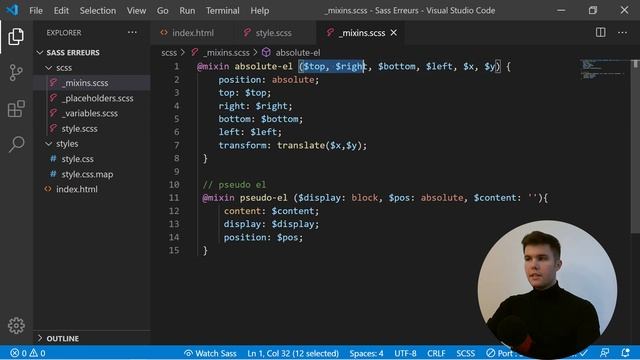Viewport: 640px width, 360px height.
Task: Click the errors and warnings status indicator
Action: click(x=28, y=353)
